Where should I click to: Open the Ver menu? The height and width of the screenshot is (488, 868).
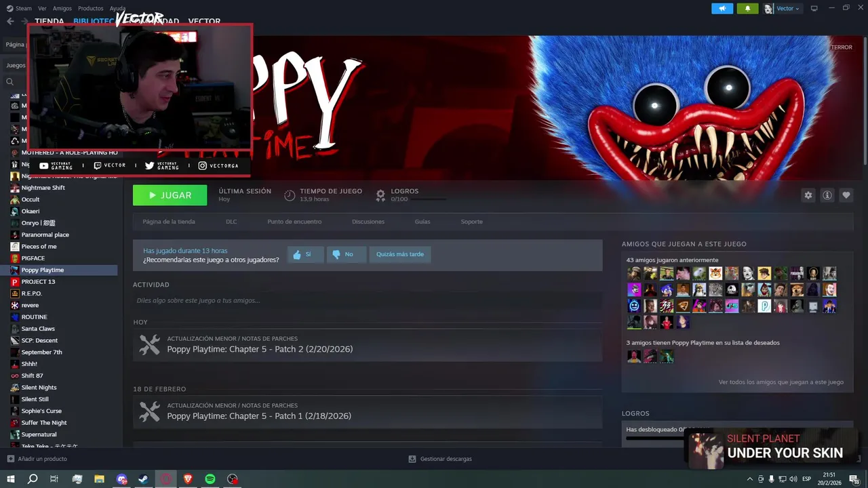(x=42, y=8)
